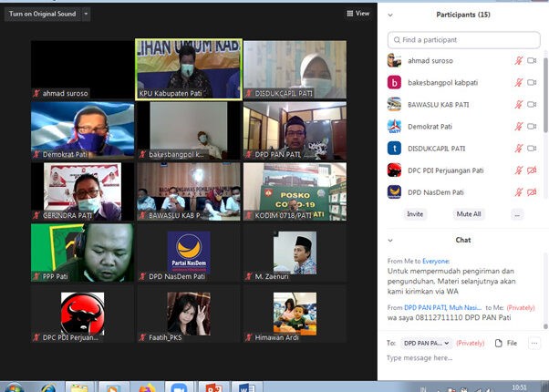The image size is (549, 392).
Task: Open participants more options (...) button
Action: pos(517,214)
